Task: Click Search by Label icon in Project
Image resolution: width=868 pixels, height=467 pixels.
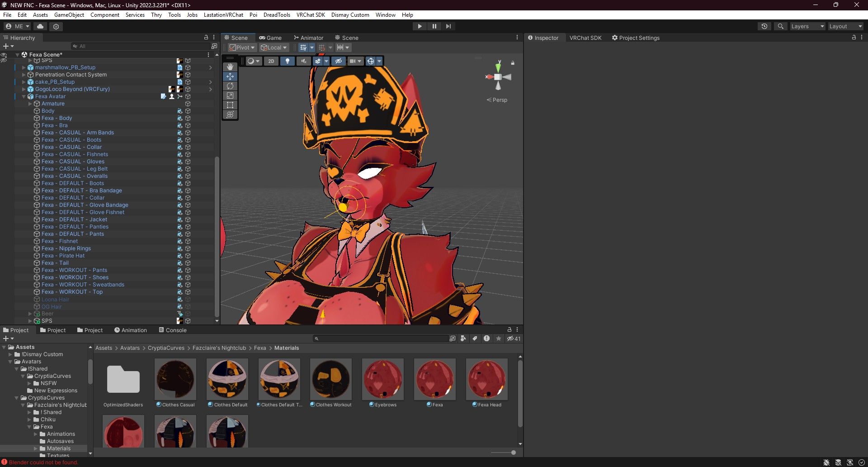Action: 475,338
